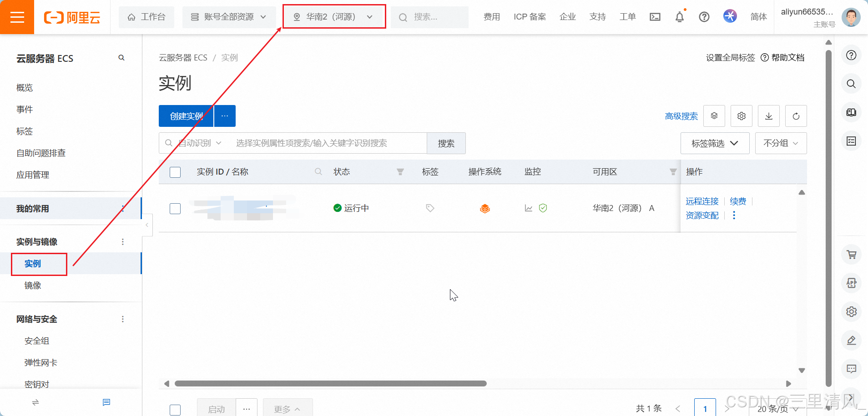
Task: Click the page vertical scrollbar
Action: pyautogui.click(x=829, y=218)
